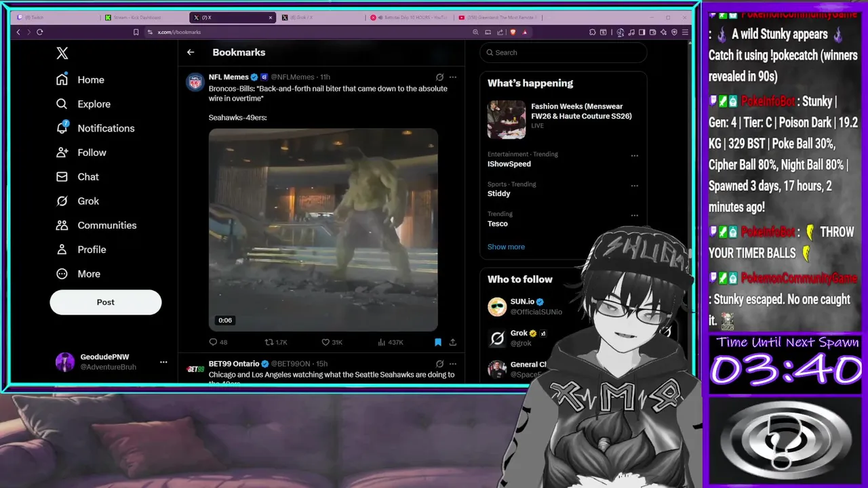Switch to the Greenland YouTube tab

[498, 18]
